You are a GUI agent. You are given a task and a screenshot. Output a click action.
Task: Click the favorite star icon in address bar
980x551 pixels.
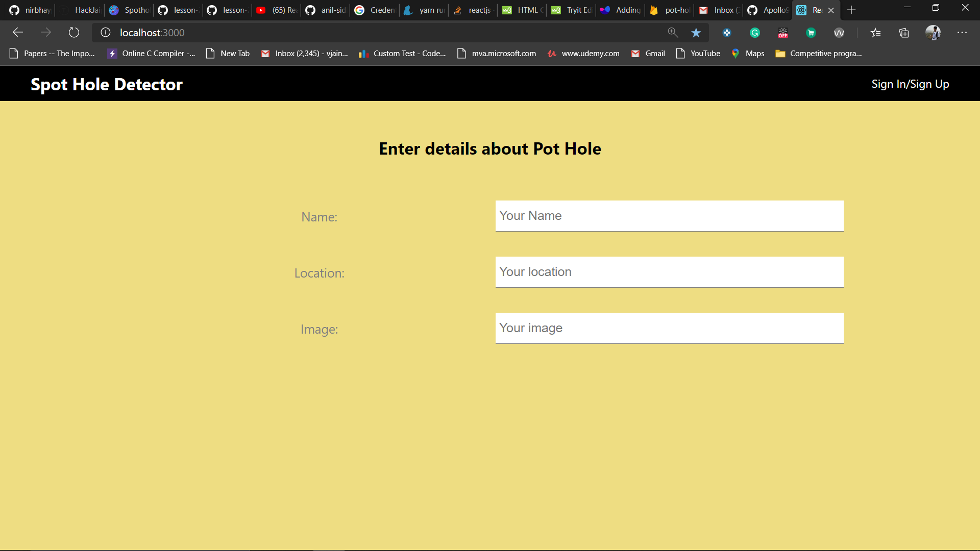(696, 33)
